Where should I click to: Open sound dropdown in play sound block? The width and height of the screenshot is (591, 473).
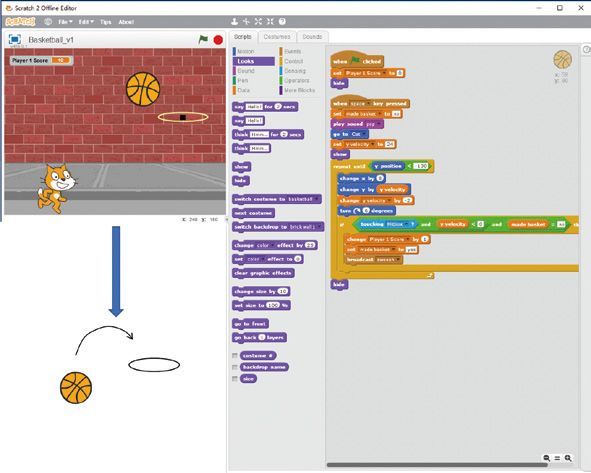pyautogui.click(x=378, y=124)
